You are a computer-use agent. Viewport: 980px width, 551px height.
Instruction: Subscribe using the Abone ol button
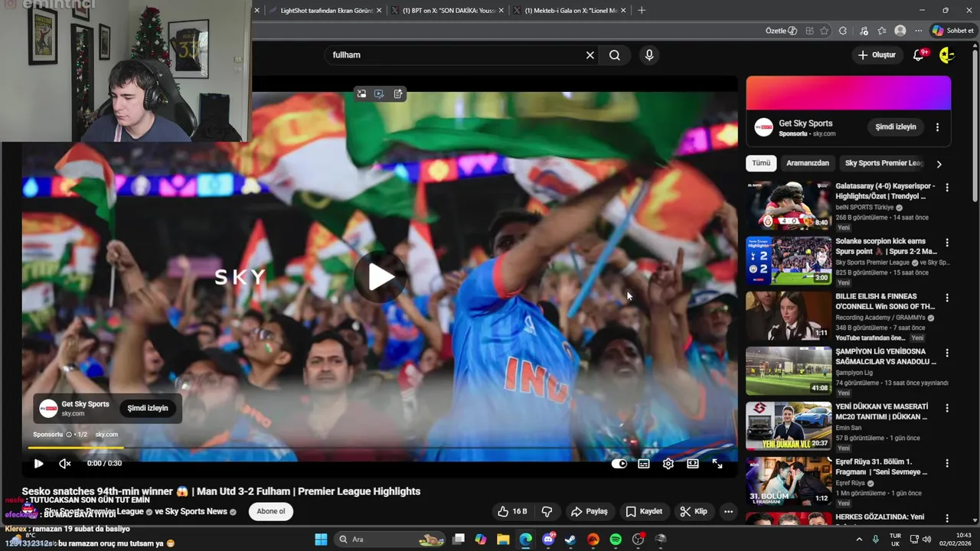coord(271,511)
